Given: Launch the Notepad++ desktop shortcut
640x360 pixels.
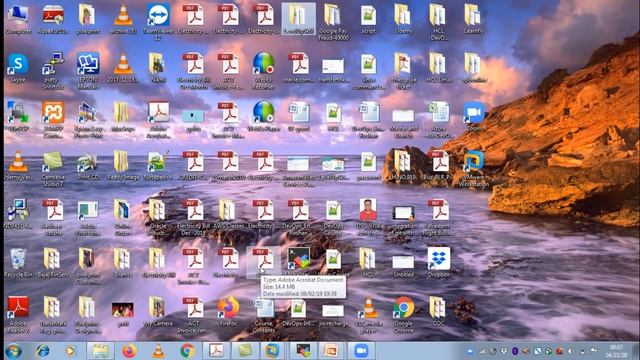Looking at the screenshot, I should pos(158,165).
